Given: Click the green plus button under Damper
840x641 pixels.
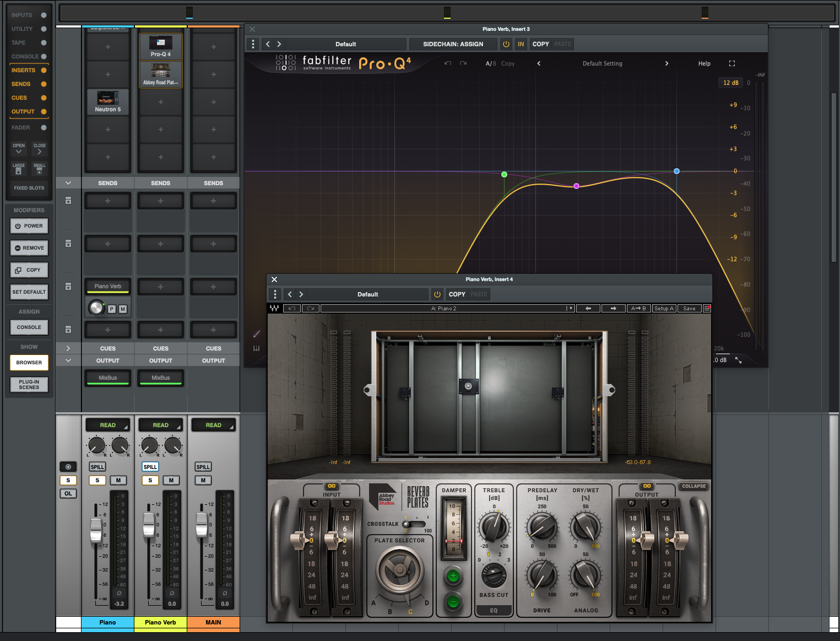Looking at the screenshot, I should (453, 576).
